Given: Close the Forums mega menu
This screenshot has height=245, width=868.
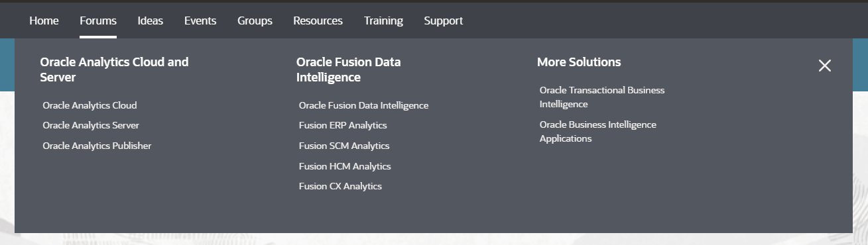Looking at the screenshot, I should (824, 66).
